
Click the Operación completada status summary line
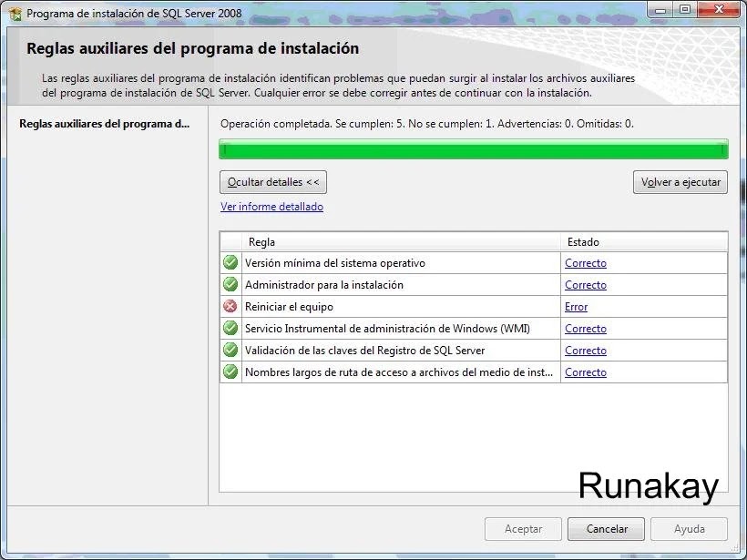tap(427, 124)
